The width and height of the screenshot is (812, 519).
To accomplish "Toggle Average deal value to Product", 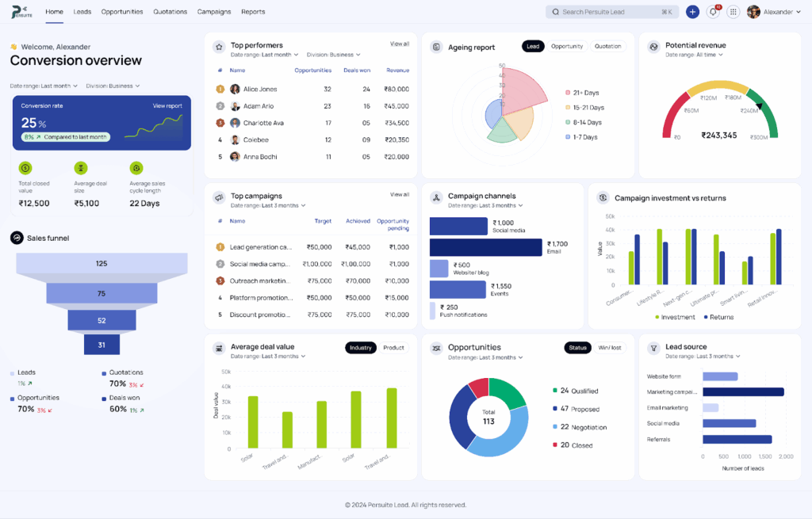I will (393, 348).
